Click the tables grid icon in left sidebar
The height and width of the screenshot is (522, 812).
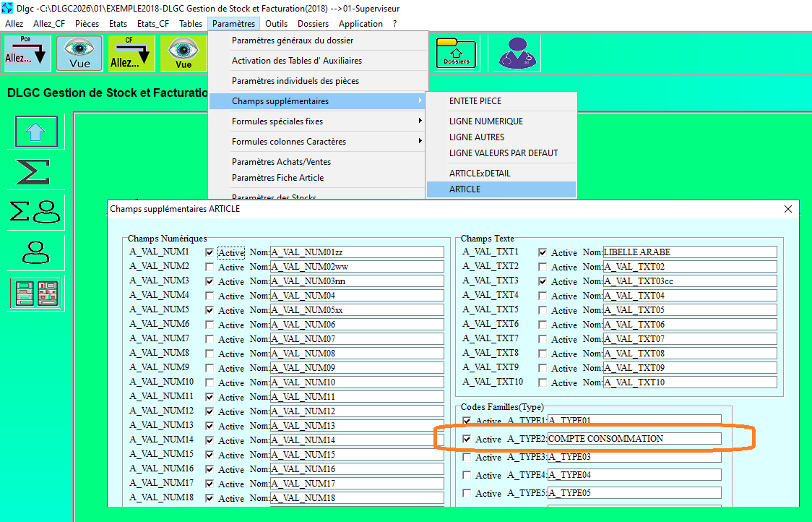(36, 294)
